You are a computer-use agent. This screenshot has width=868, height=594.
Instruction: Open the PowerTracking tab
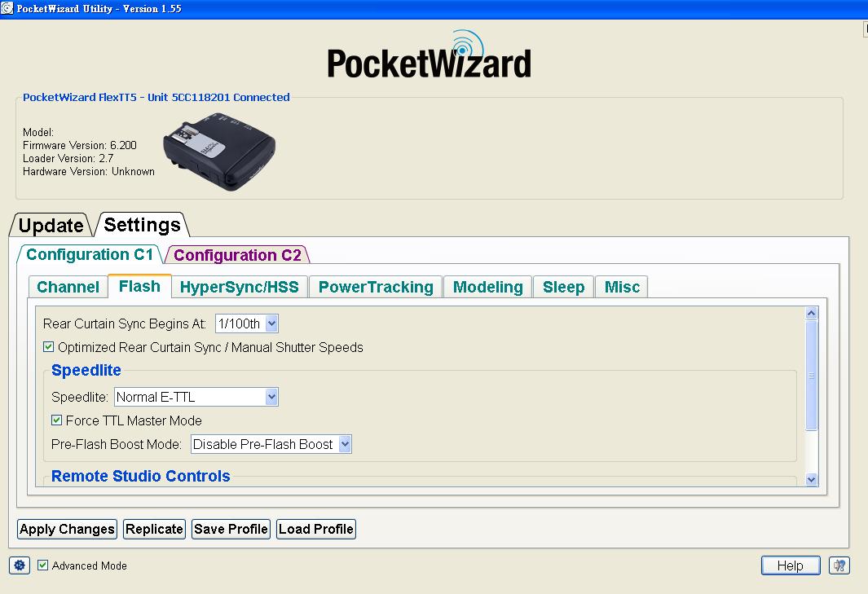pos(376,287)
